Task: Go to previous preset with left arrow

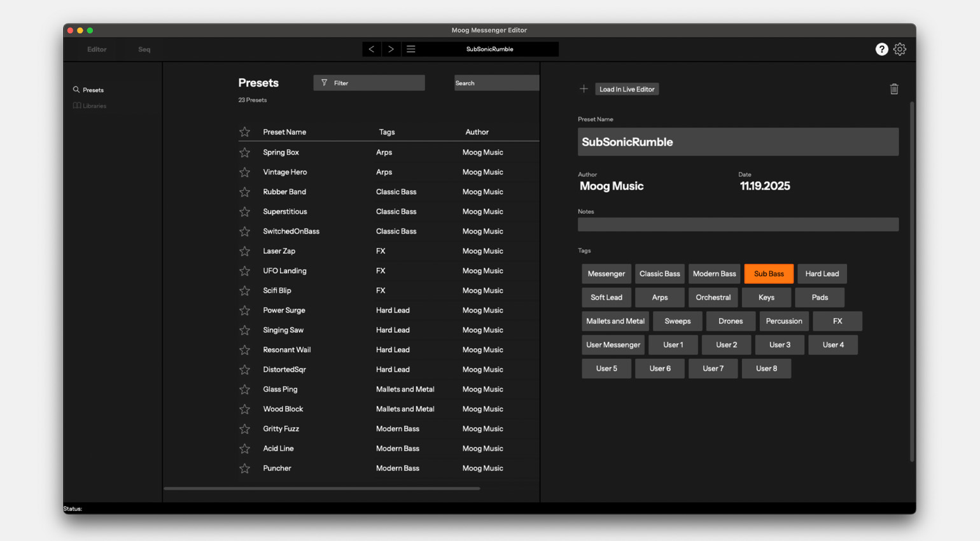Action: click(x=372, y=49)
